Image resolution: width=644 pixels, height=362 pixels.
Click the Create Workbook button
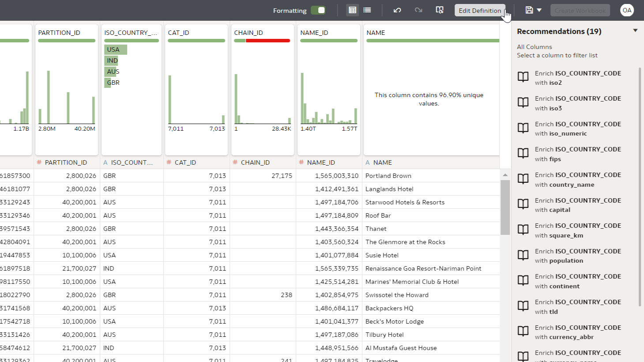pyautogui.click(x=580, y=10)
